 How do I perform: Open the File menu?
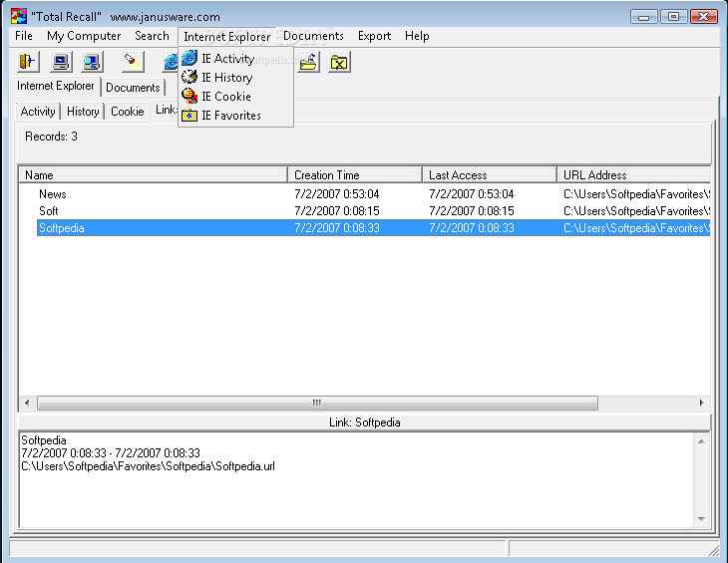tap(24, 36)
